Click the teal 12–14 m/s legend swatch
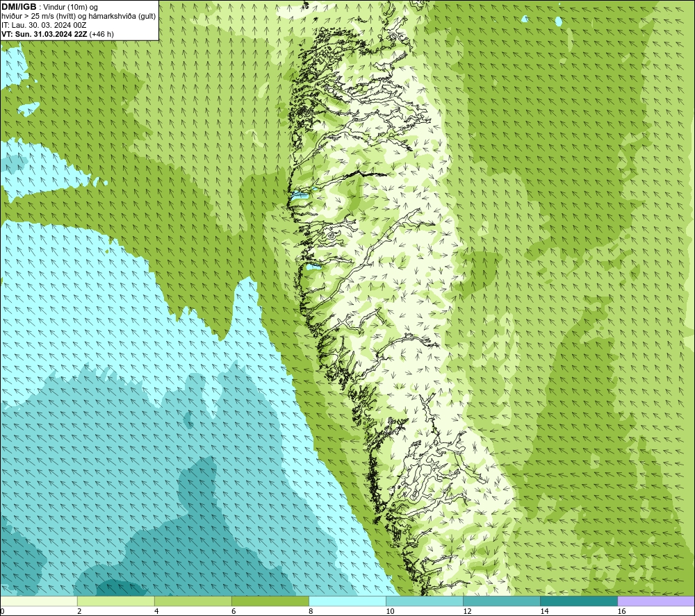This screenshot has width=695, height=616. 501,601
